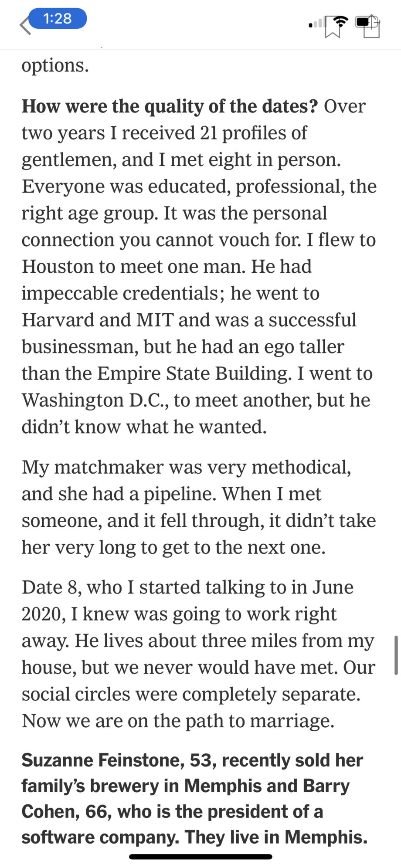This screenshot has width=401, height=868.
Task: Tap the words "Empire State Building"
Action: coord(194,373)
